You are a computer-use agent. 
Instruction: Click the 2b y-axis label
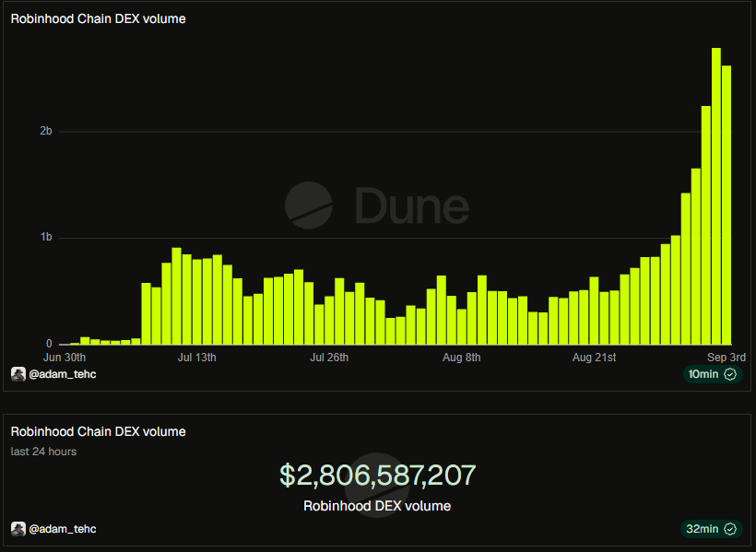(46, 131)
